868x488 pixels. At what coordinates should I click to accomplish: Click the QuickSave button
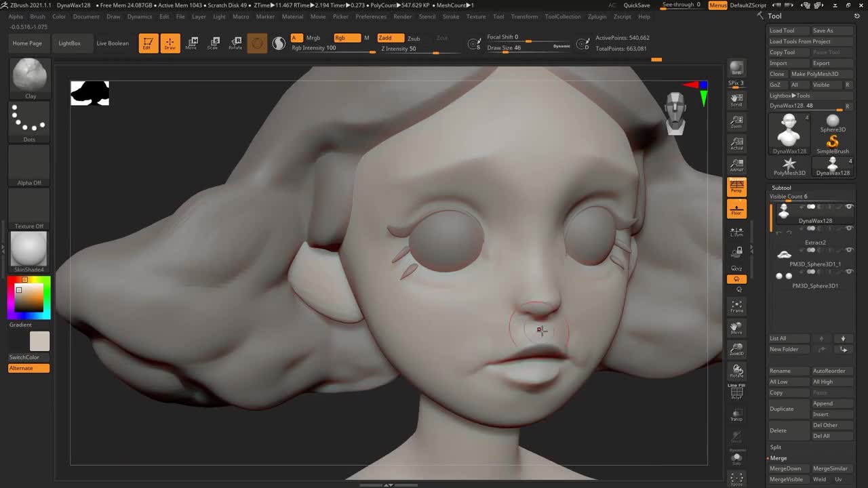click(x=637, y=5)
